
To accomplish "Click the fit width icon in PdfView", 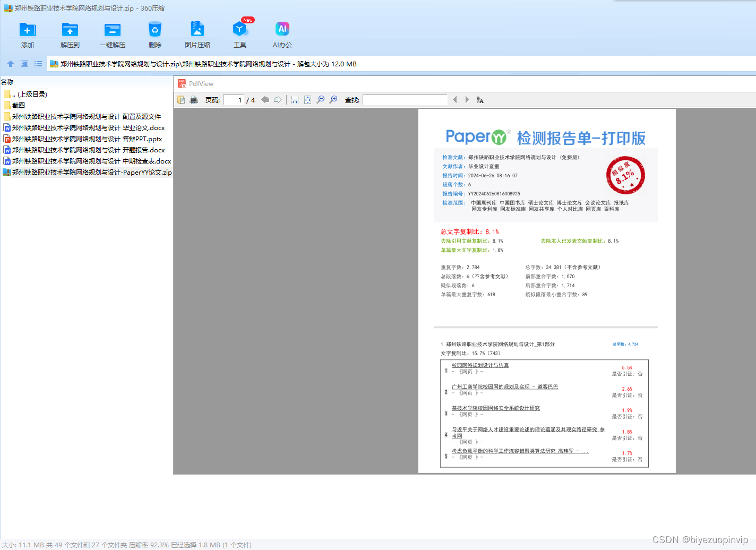I will click(x=295, y=100).
